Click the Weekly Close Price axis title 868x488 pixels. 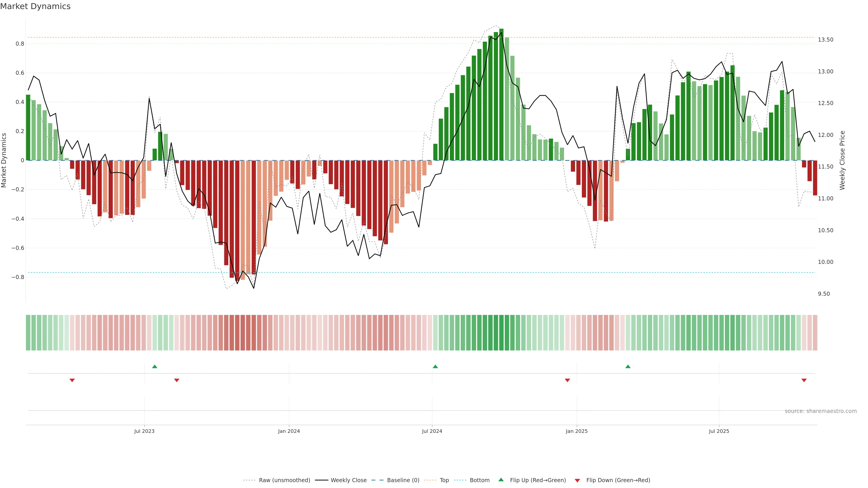tap(842, 160)
